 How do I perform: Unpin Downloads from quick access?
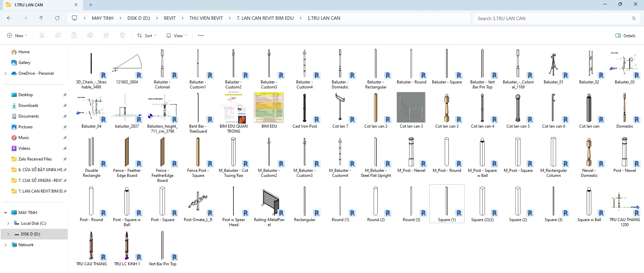(x=65, y=106)
